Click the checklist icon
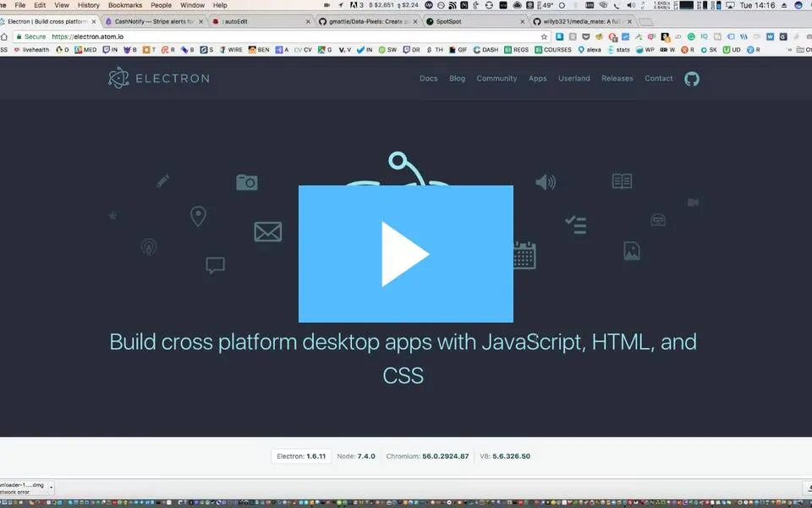 (x=575, y=225)
